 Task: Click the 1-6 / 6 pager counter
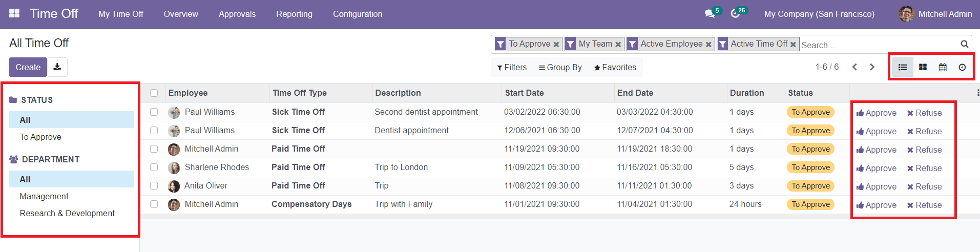point(827,67)
